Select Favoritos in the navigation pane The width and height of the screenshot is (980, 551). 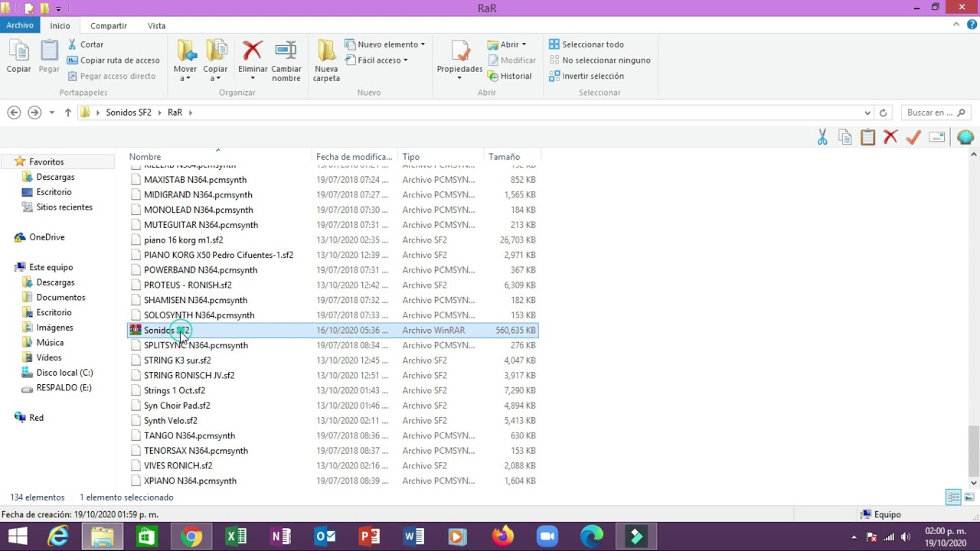(46, 162)
